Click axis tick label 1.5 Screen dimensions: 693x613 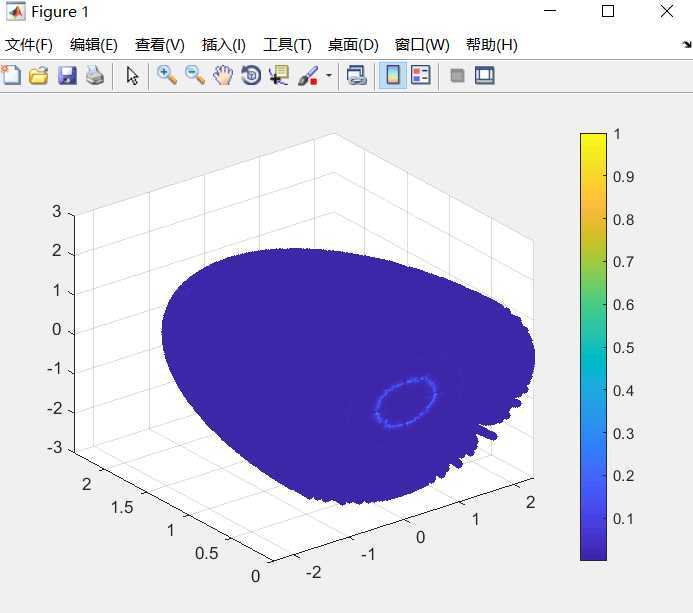click(122, 507)
